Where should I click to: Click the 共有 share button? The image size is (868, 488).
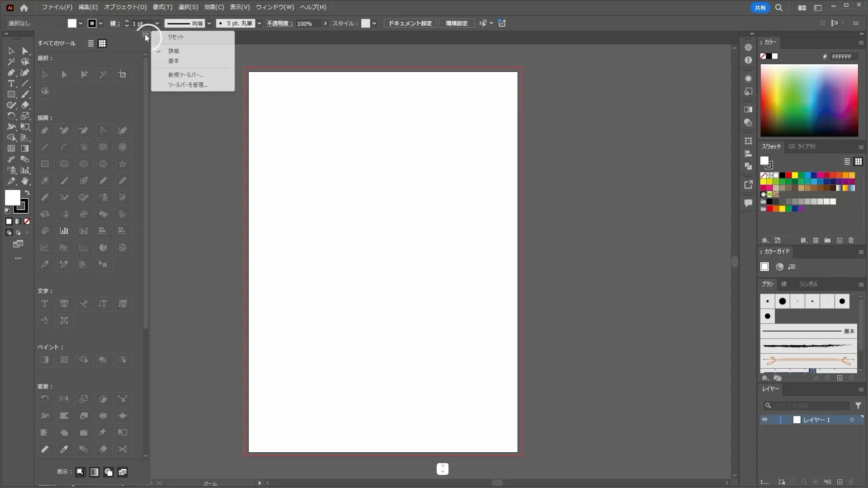[x=760, y=8]
